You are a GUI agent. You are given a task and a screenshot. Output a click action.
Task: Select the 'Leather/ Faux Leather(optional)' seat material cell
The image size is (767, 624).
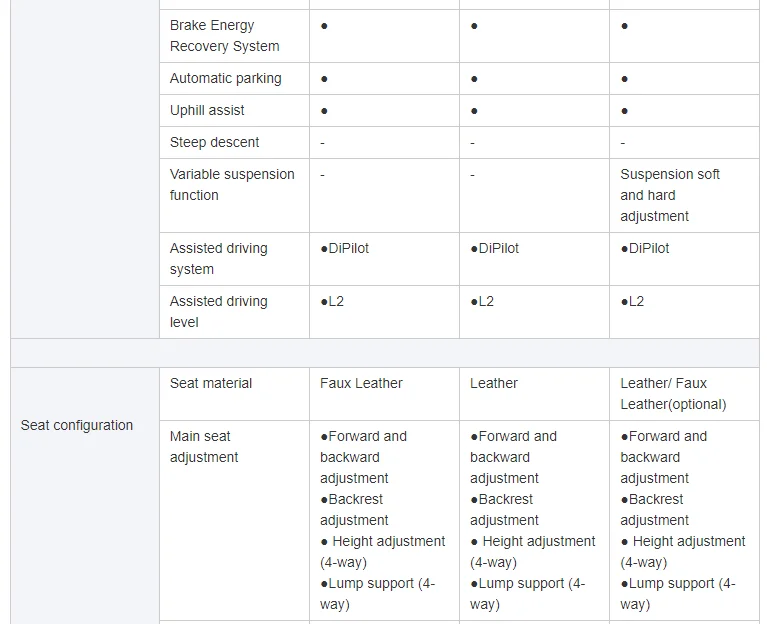[672, 393]
